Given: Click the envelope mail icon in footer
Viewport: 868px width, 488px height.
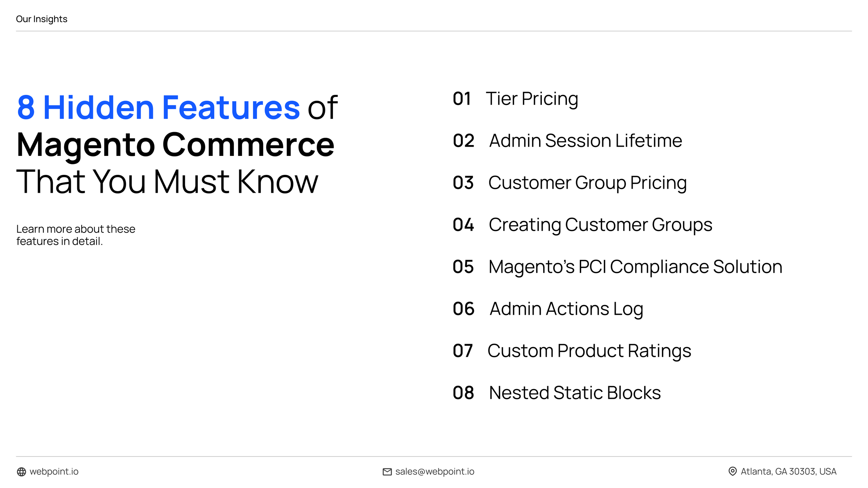Looking at the screenshot, I should pyautogui.click(x=387, y=472).
